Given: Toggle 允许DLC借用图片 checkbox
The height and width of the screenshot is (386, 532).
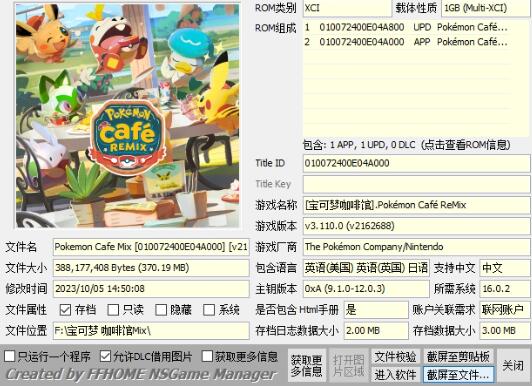Looking at the screenshot, I should (106, 356).
